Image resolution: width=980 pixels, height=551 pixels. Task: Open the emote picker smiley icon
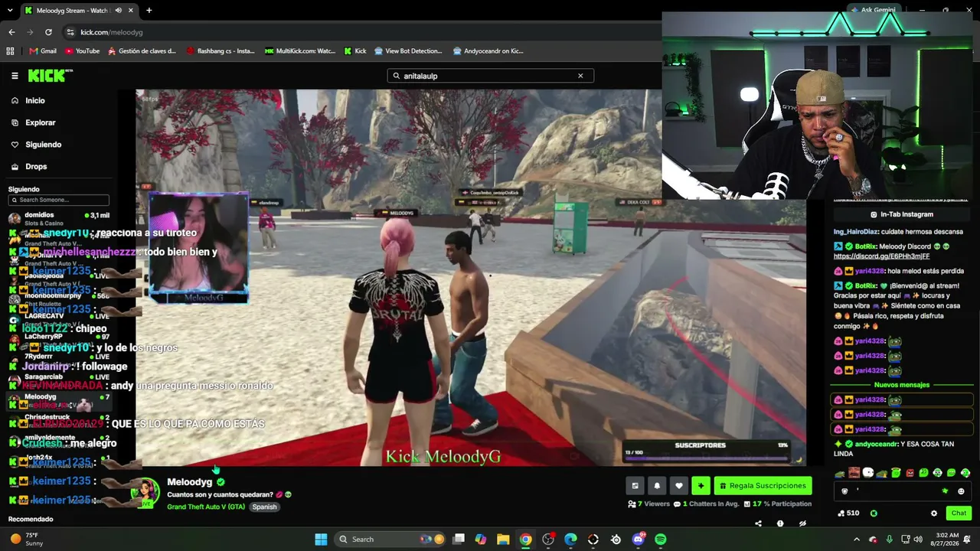pyautogui.click(x=961, y=491)
